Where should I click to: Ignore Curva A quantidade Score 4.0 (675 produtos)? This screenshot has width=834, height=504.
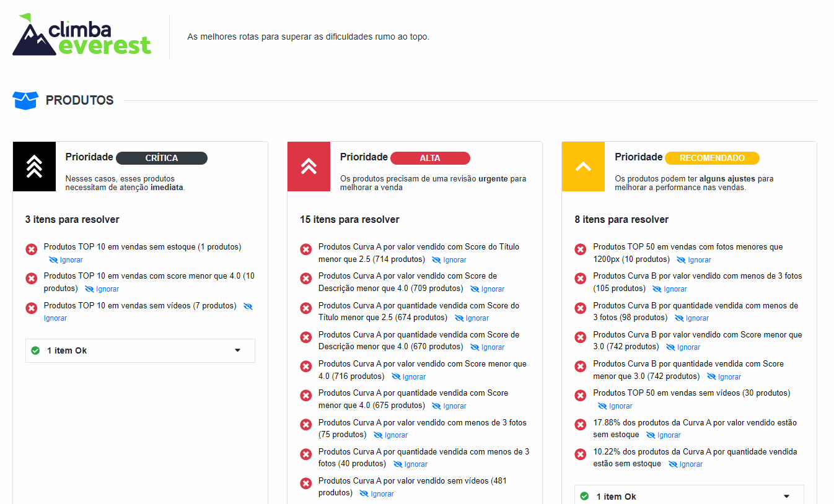pyautogui.click(x=449, y=406)
